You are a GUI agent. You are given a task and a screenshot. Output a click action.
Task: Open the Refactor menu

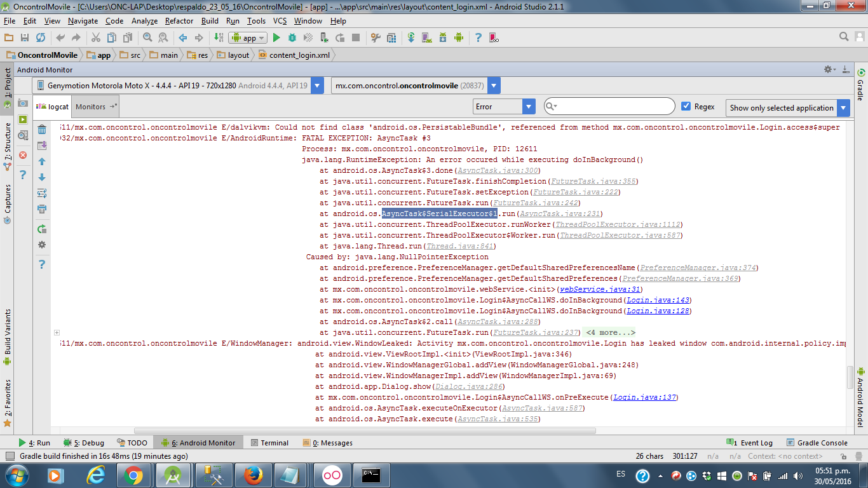coord(179,21)
